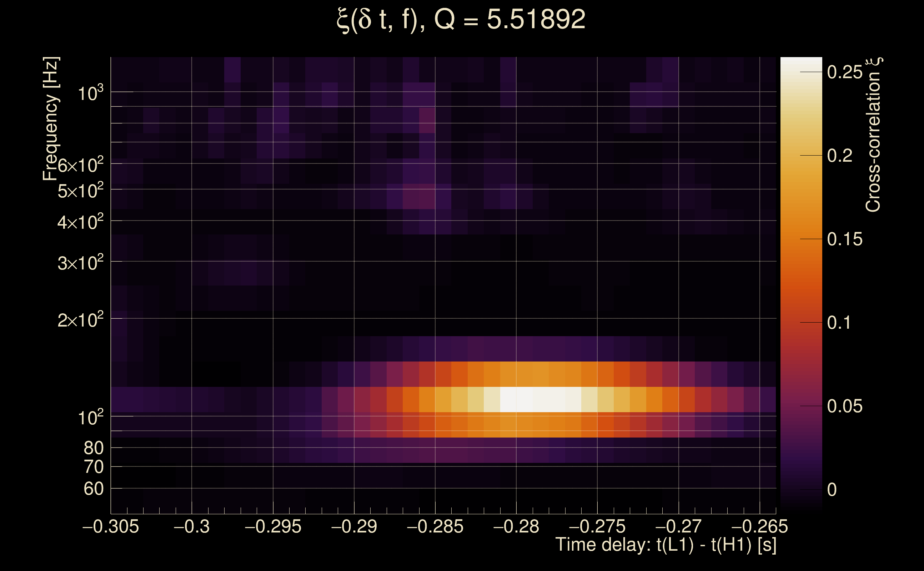Click the colorbar tick label 0
The image size is (924, 571).
(832, 490)
